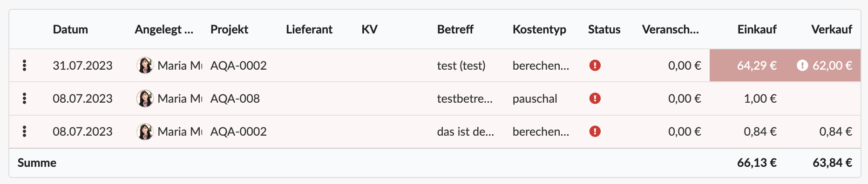Screen dimensions: 868x184
Task: Click Maria's avatar in the AQA-008 row
Action: point(145,99)
